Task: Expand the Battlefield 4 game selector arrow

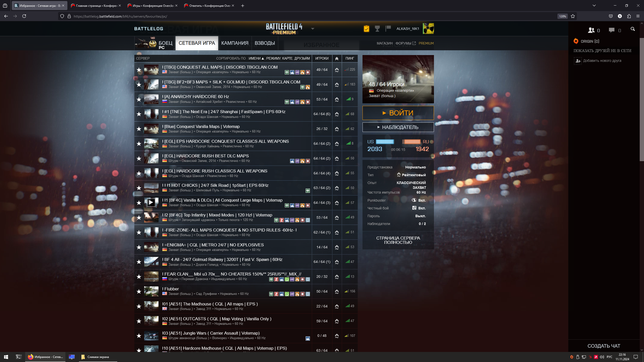Action: point(313,29)
